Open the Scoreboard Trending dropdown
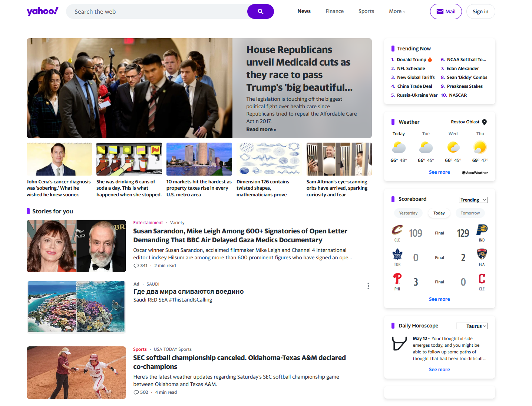532x406 pixels. coord(473,200)
